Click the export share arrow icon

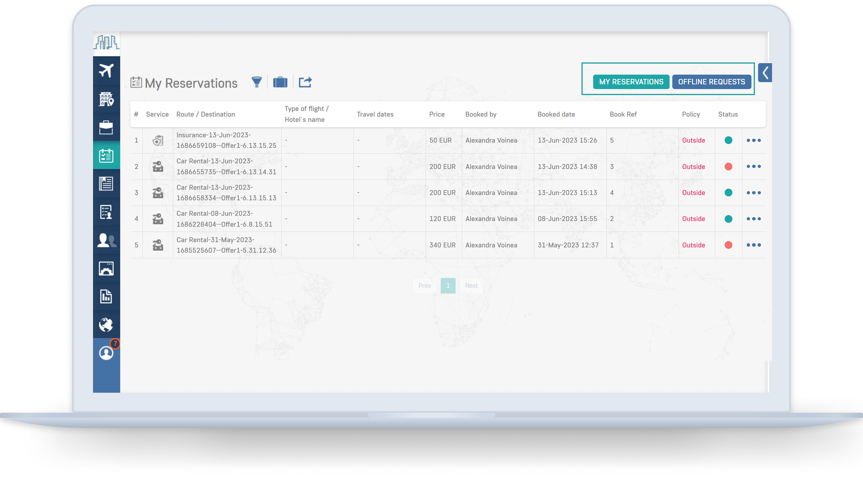click(305, 82)
